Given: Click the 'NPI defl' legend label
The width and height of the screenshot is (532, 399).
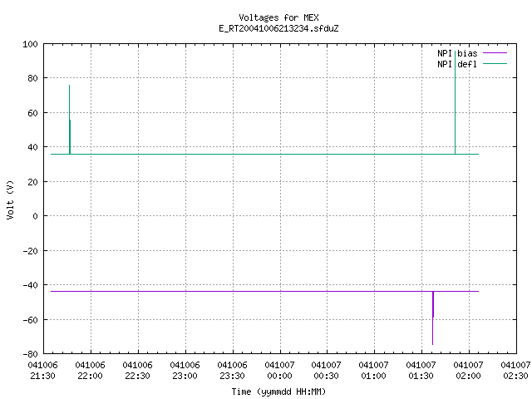Looking at the screenshot, I should click(x=457, y=64).
